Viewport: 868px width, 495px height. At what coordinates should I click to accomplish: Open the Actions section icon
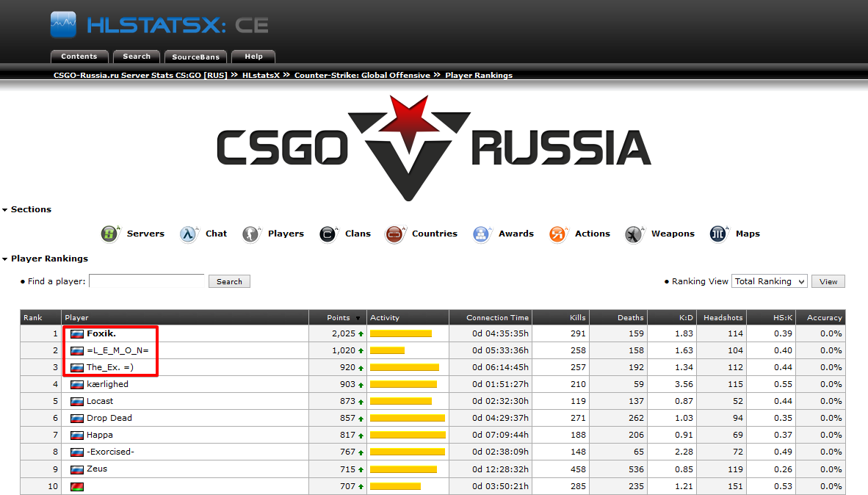558,234
